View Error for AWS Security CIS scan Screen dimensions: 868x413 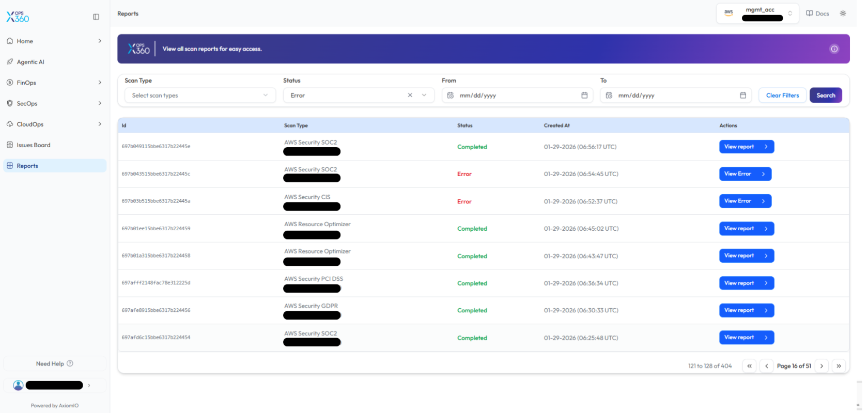click(x=745, y=201)
